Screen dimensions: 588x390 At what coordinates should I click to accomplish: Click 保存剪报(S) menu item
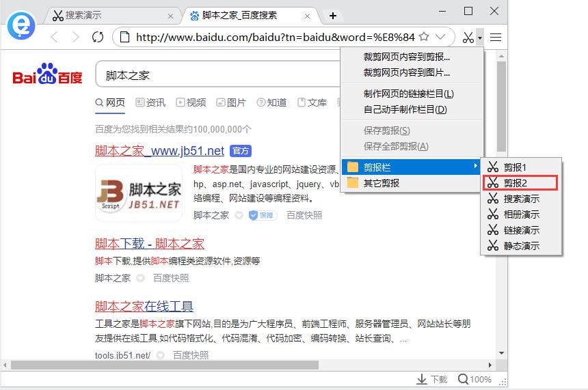click(412, 130)
